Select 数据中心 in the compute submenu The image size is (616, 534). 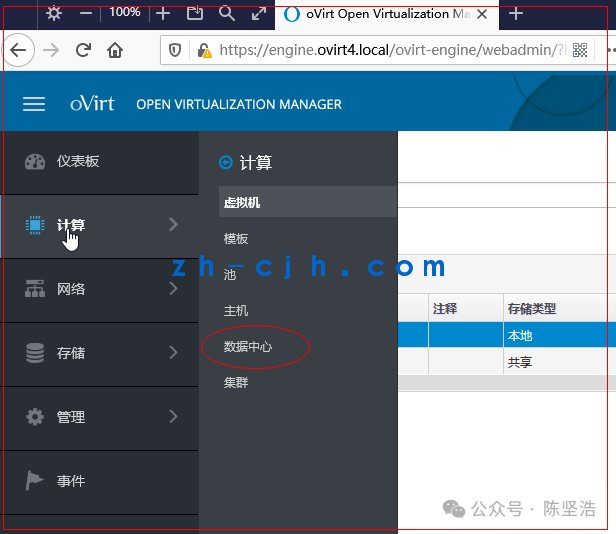point(248,347)
